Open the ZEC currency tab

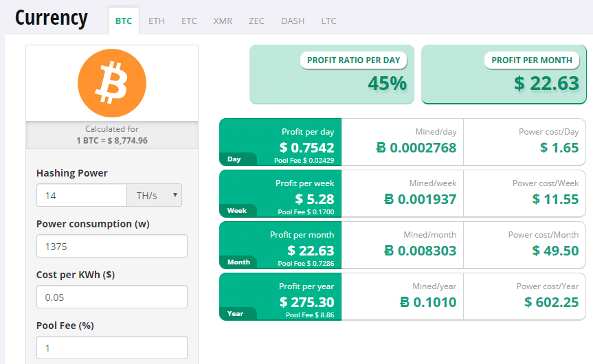256,21
